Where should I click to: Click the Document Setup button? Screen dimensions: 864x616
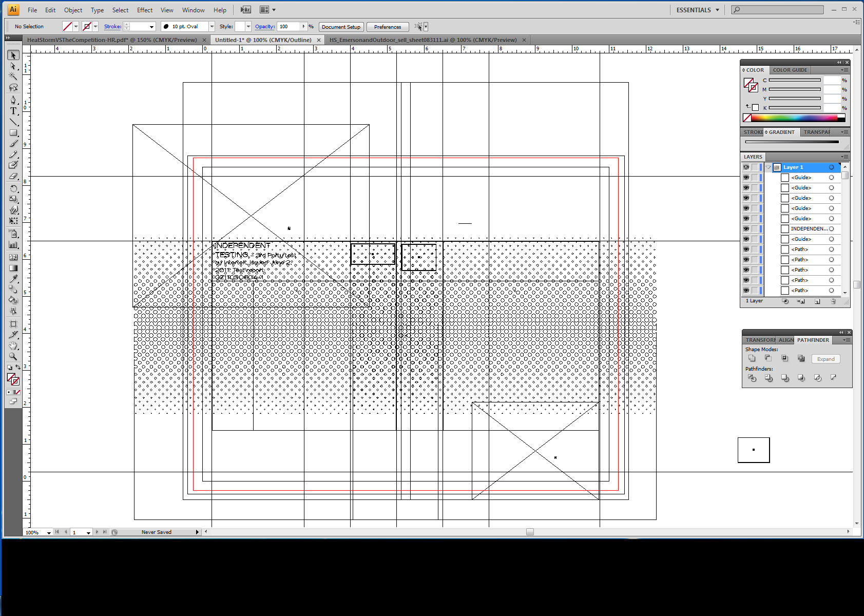tap(341, 27)
